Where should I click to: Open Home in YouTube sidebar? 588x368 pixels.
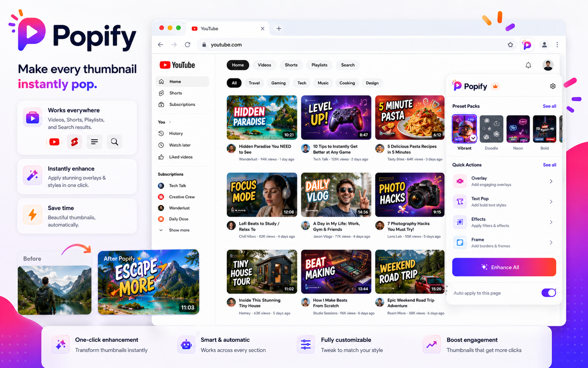point(182,81)
